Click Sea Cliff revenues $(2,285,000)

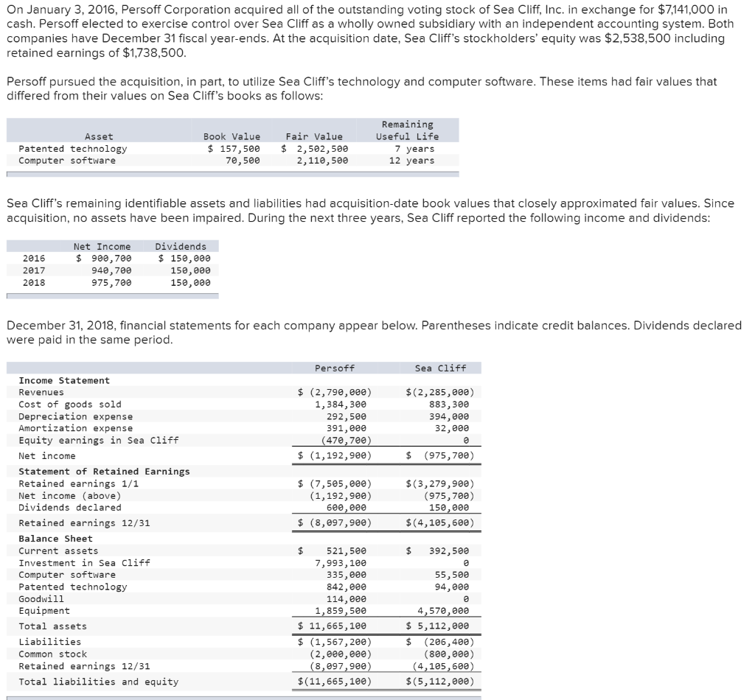click(440, 392)
